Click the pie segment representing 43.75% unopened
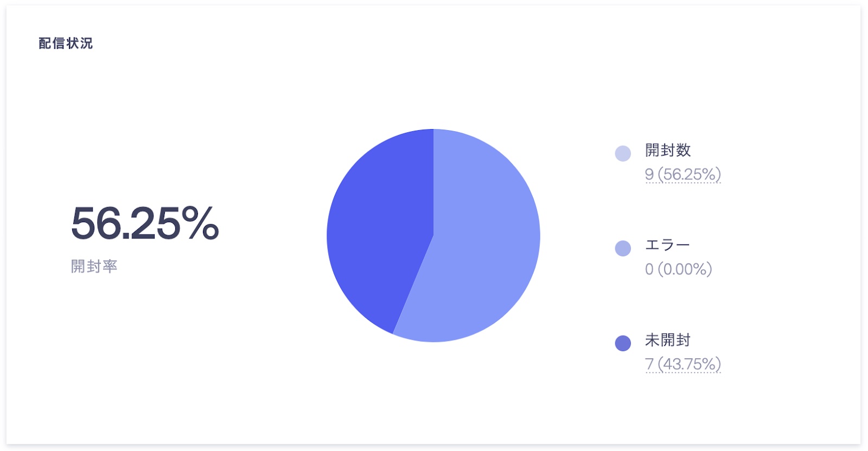Screen dimensions: 868x451 click(x=380, y=228)
